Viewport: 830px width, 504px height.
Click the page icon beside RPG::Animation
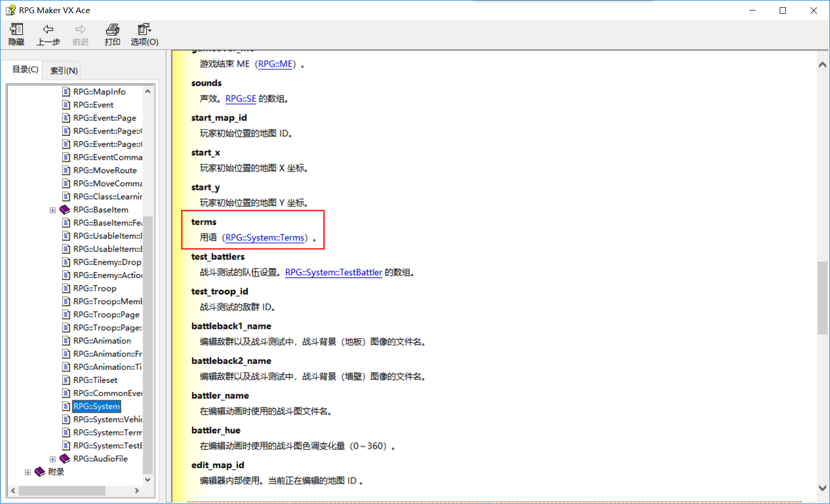pyautogui.click(x=66, y=341)
